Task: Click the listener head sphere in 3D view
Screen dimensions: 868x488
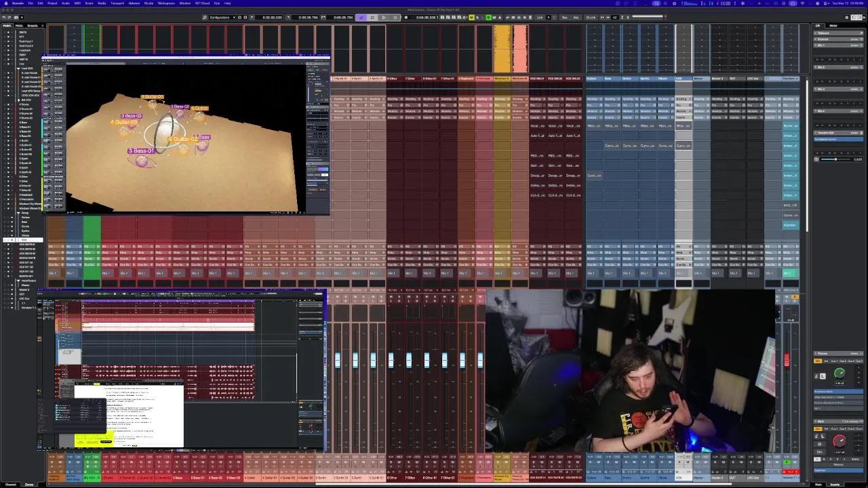Action: [x=166, y=130]
